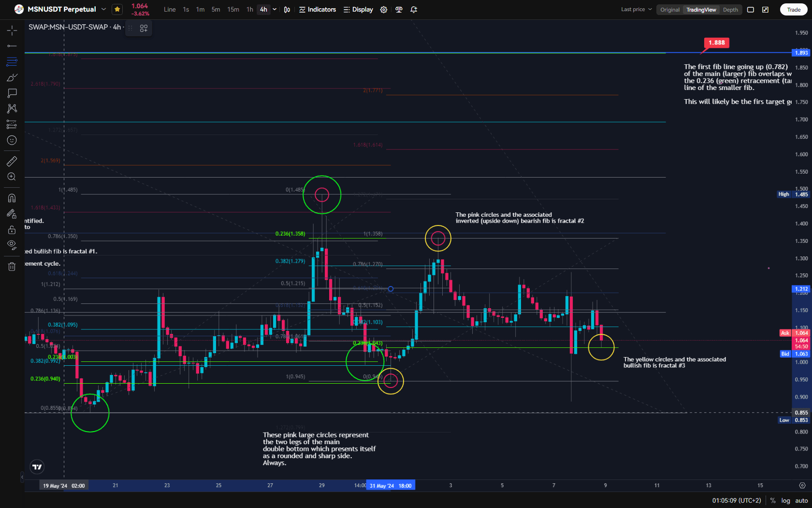Open the Fibonacci retracement tool

point(12,62)
